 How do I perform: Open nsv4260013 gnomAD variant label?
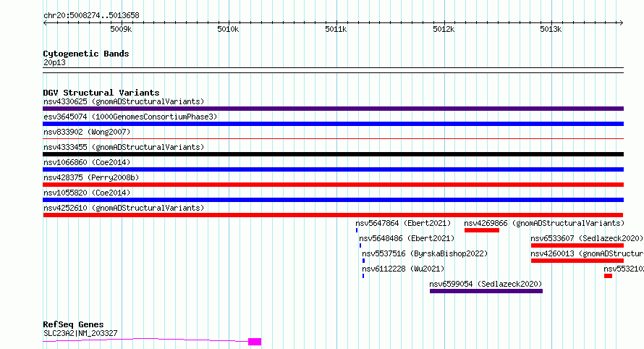click(x=587, y=253)
